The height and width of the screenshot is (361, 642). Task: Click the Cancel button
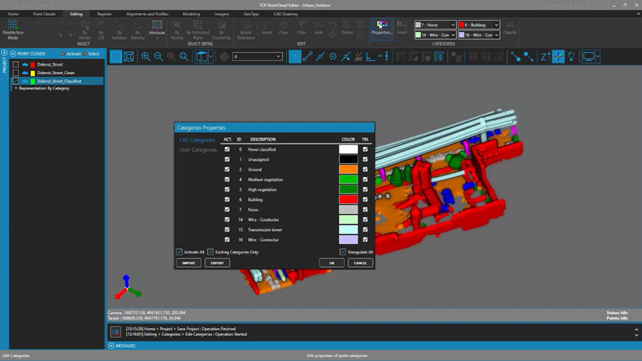360,263
